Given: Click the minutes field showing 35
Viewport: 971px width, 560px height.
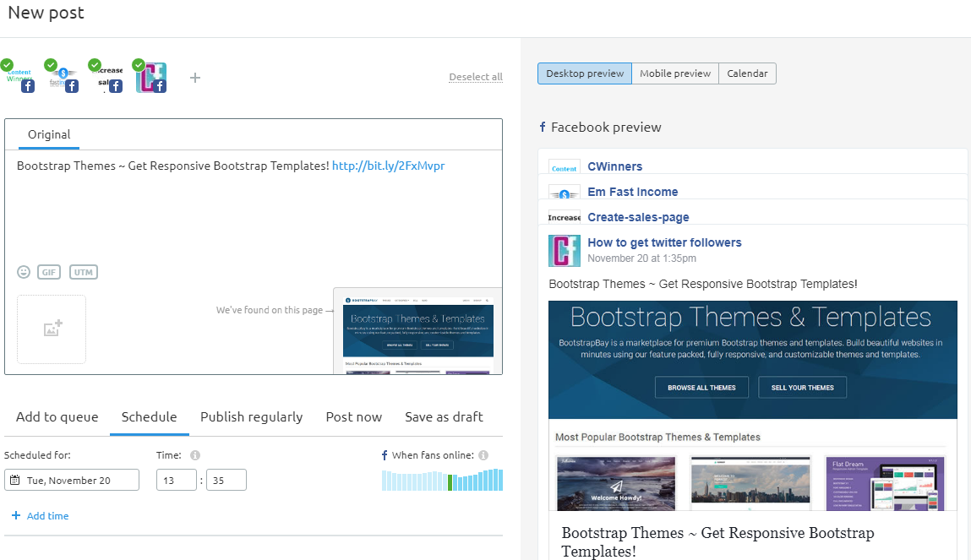Looking at the screenshot, I should coord(226,481).
